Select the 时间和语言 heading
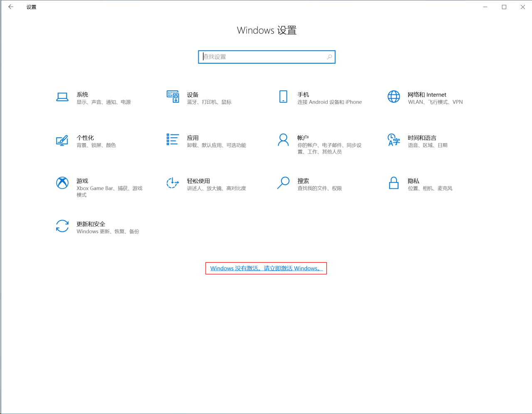The height and width of the screenshot is (414, 532). pyautogui.click(x=422, y=138)
